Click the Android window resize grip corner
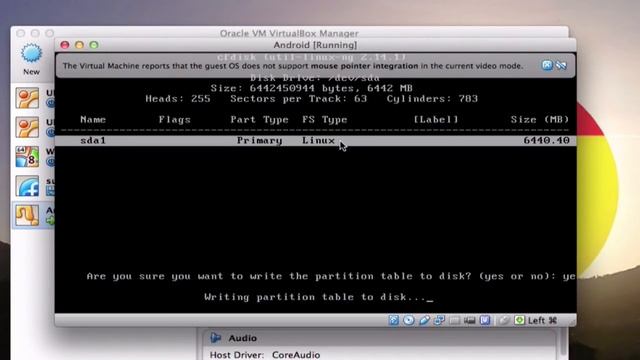The width and height of the screenshot is (640, 360). point(573,323)
